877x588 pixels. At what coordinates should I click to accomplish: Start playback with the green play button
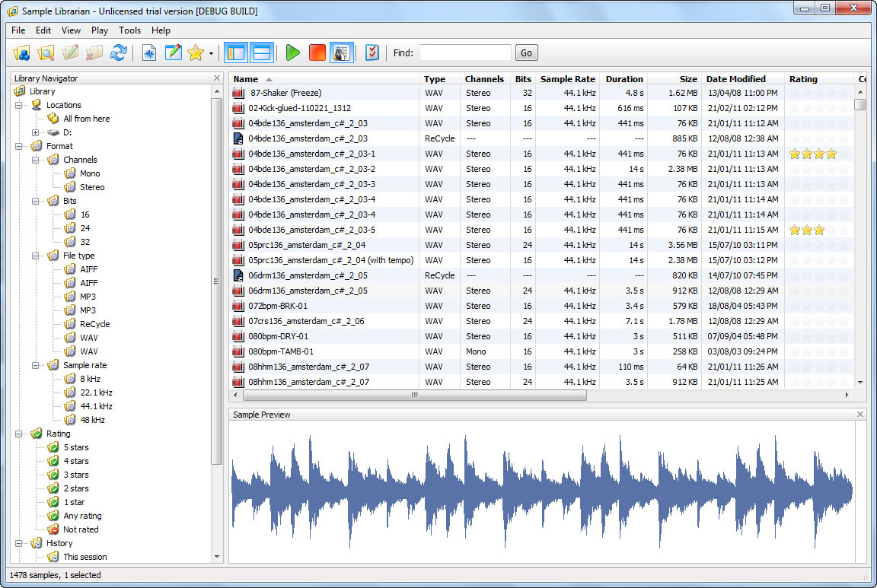pos(292,53)
